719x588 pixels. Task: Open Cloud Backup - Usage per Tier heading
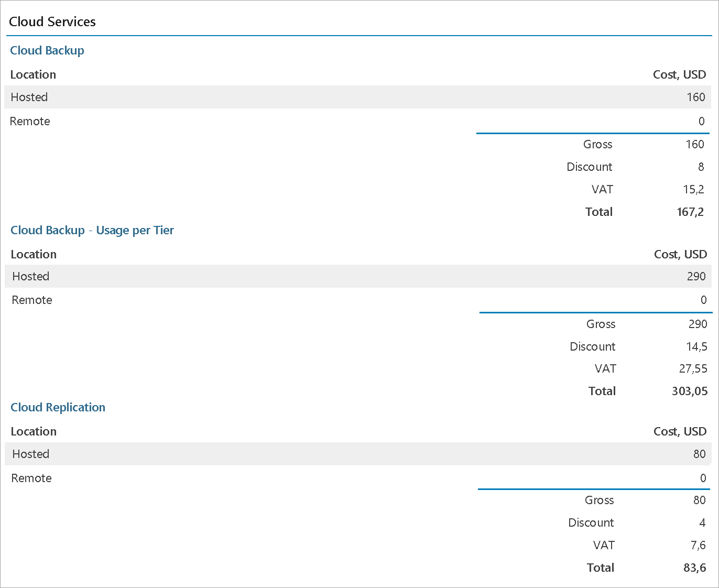(92, 230)
